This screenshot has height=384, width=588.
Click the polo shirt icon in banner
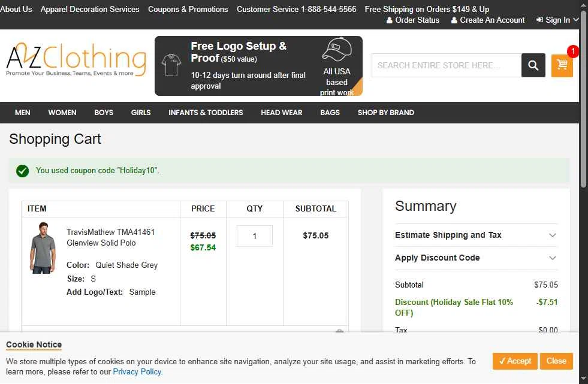pos(171,65)
